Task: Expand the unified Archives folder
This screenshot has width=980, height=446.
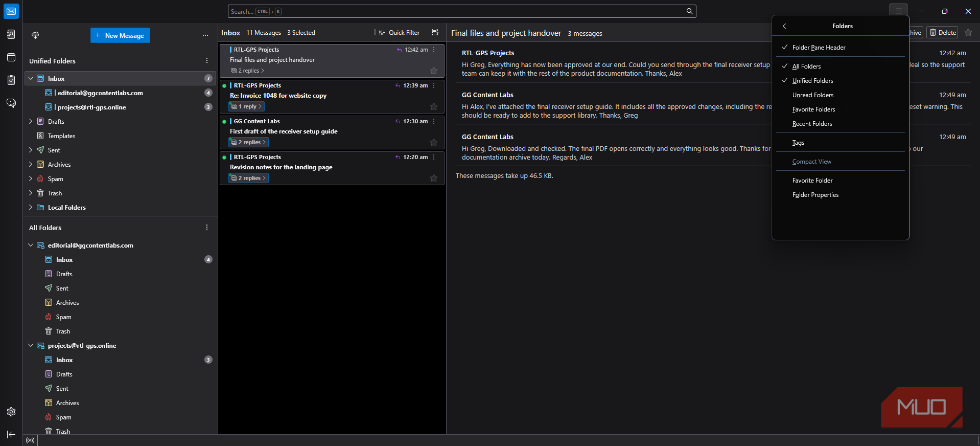Action: coord(31,164)
